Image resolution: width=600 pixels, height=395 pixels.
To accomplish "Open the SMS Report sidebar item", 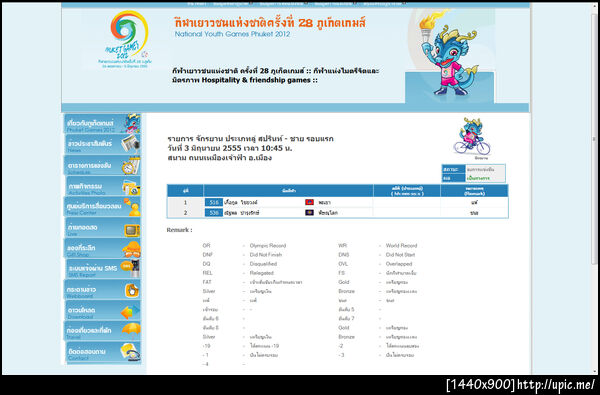I will click(x=102, y=269).
